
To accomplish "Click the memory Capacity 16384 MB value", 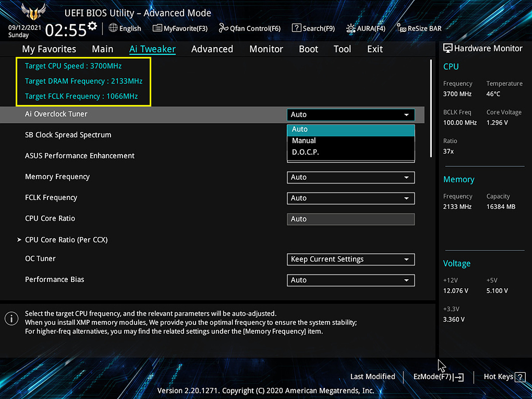I will point(501,207).
